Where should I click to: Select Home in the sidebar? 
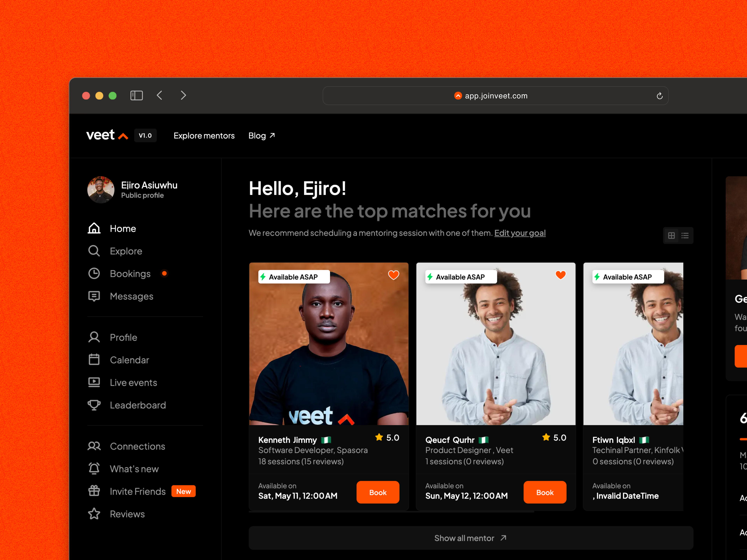tap(123, 228)
